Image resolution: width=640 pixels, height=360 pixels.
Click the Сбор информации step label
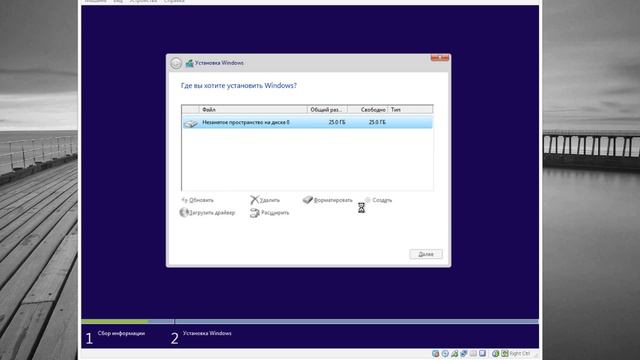pos(121,333)
